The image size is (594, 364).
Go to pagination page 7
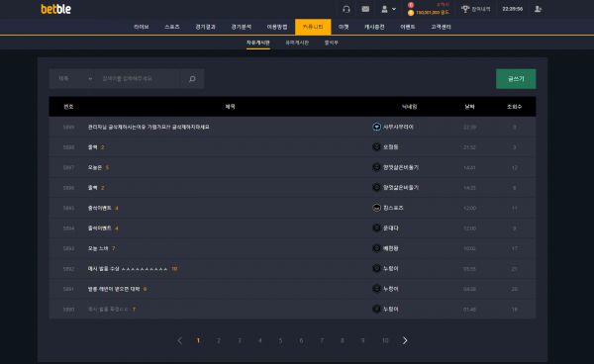pyautogui.click(x=322, y=340)
